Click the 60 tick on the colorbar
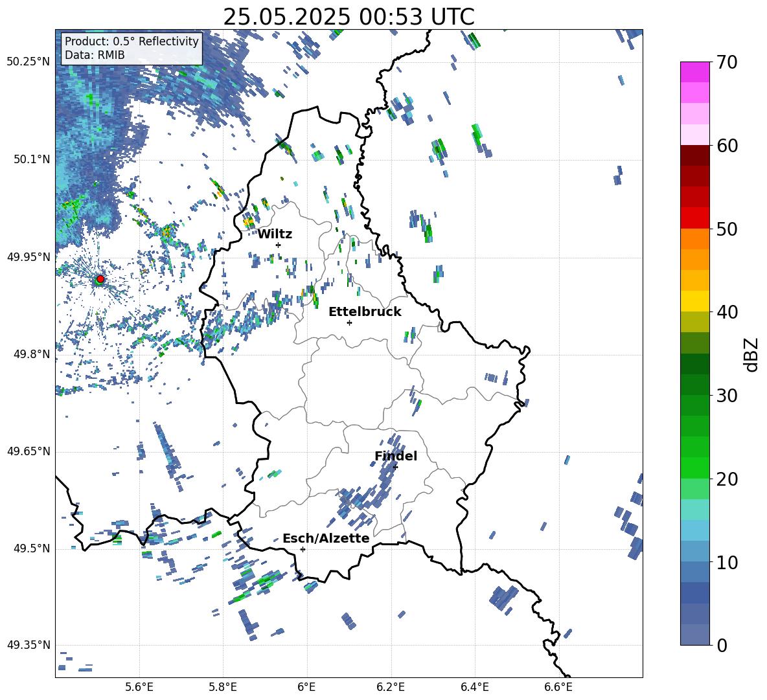The width and height of the screenshot is (767, 700). coord(726,146)
